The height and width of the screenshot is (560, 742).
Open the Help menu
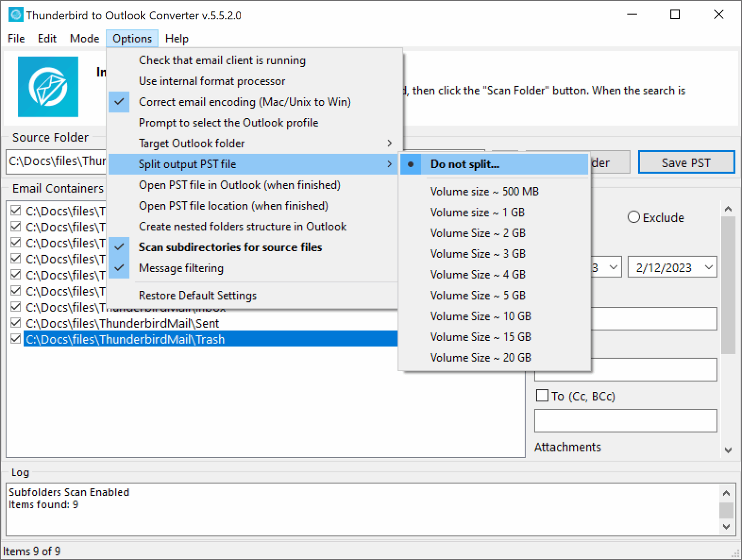(x=176, y=38)
